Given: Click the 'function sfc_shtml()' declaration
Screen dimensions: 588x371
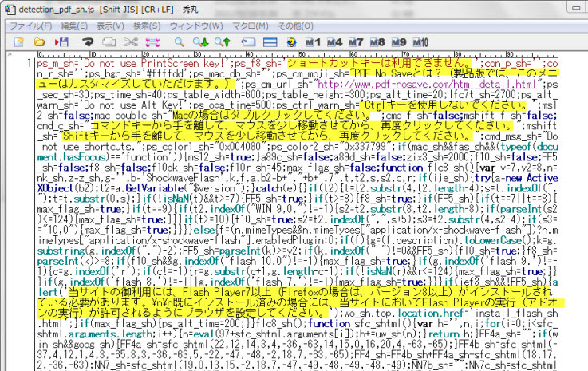Looking at the screenshot, I should (x=360, y=324).
